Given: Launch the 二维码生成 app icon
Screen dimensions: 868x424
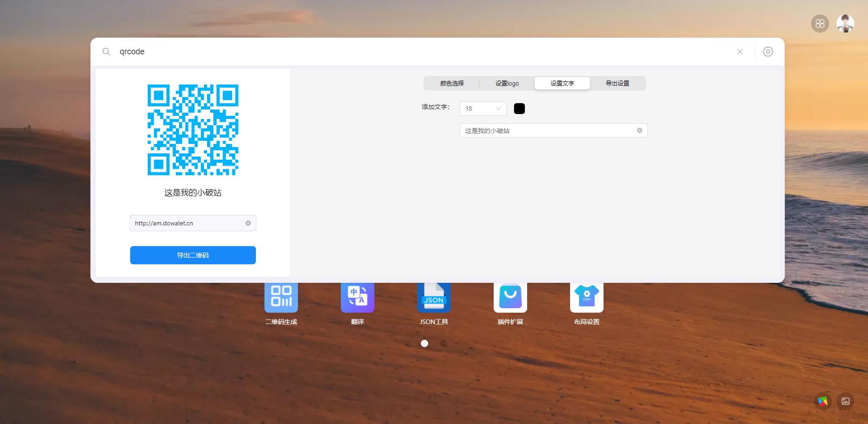Looking at the screenshot, I should point(281,297).
